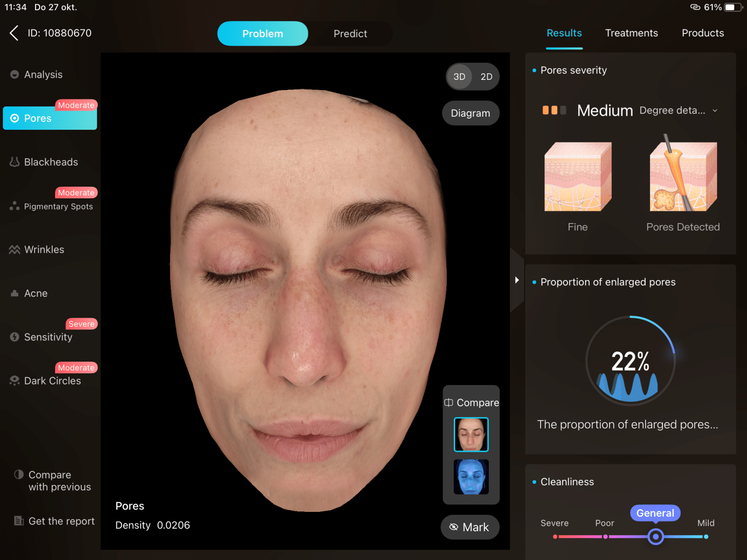Screen dimensions: 747x560
Task: Click Compare with previous icon
Action: [x=19, y=475]
